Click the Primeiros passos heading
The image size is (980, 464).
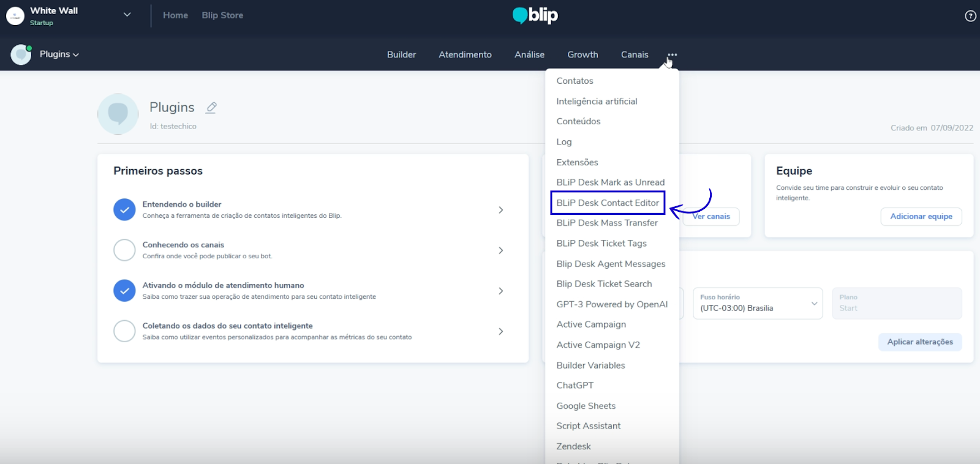[158, 171]
